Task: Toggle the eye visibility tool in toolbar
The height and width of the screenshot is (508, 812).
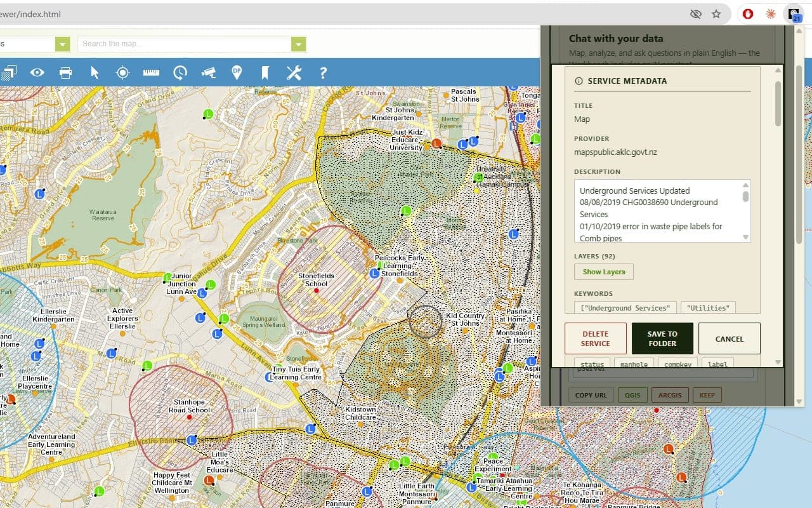Action: coord(37,72)
